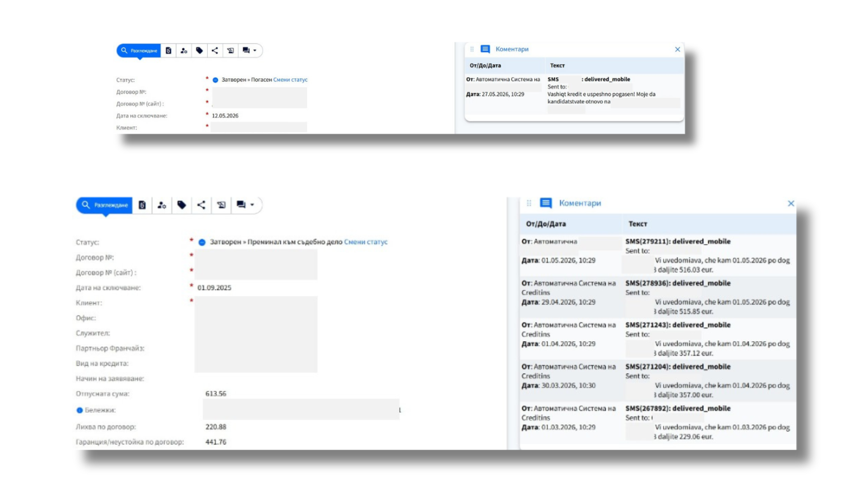This screenshot has width=868, height=488.
Task: Click SMS(278936): delivered_mobile entry
Action: pyautogui.click(x=678, y=283)
